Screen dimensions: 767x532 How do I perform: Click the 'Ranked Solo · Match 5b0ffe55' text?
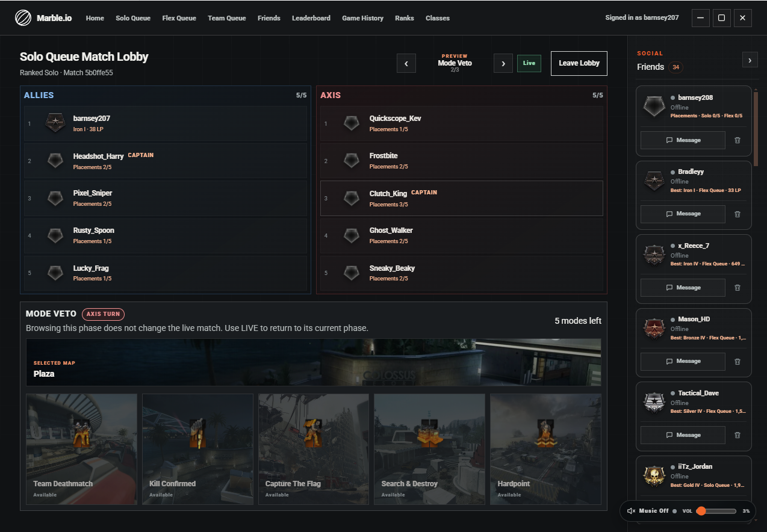66,73
